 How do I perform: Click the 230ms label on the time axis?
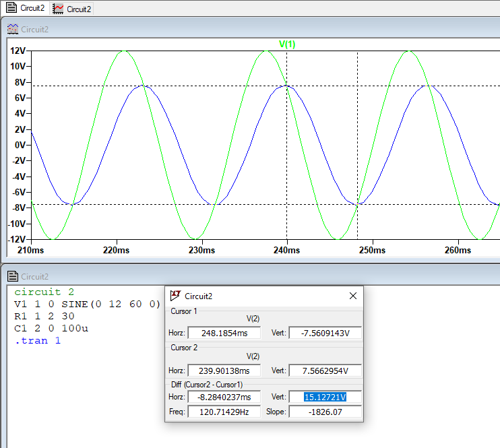click(201, 250)
